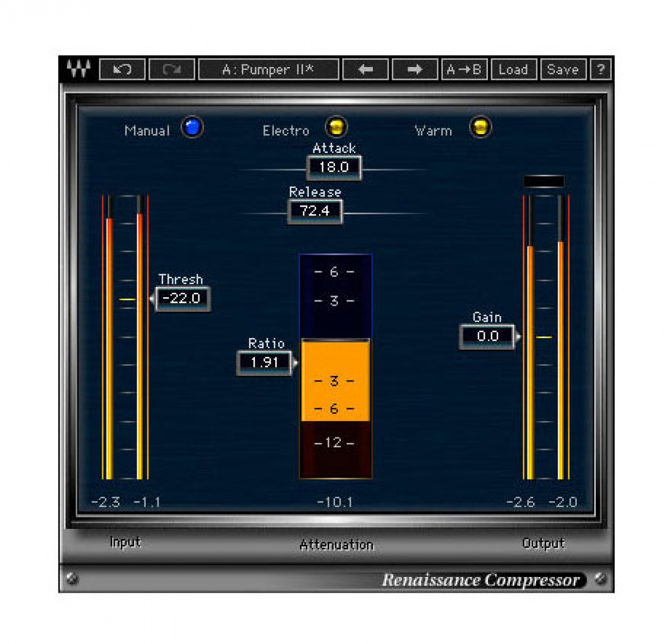
Task: Toggle the Electro behavior LED
Action: (x=336, y=127)
